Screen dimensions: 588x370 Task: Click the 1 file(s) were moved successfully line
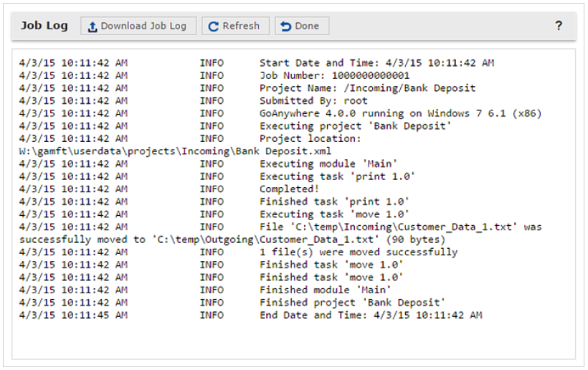[238, 252]
